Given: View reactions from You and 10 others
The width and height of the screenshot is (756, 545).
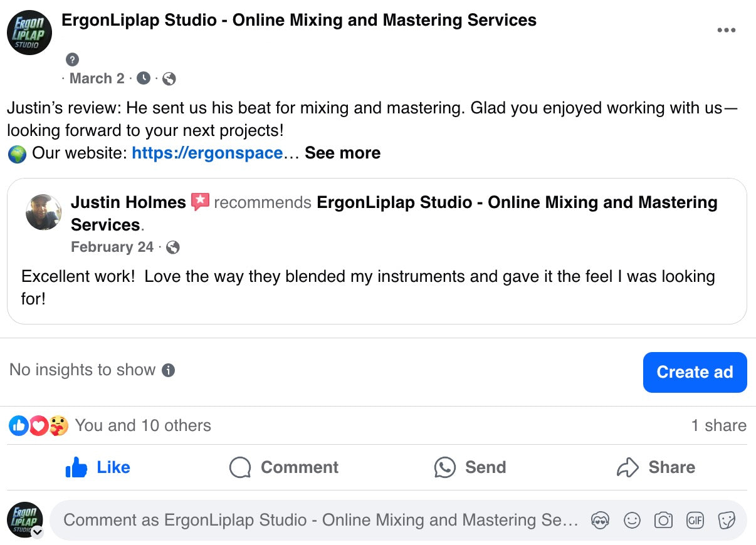Looking at the screenshot, I should [142, 425].
